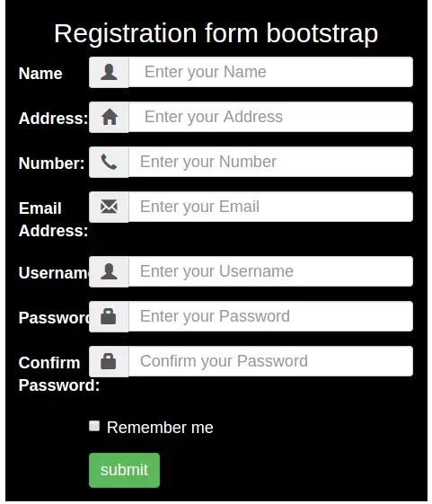Click the phone icon beside Number field
The image size is (432, 504).
coord(109,162)
